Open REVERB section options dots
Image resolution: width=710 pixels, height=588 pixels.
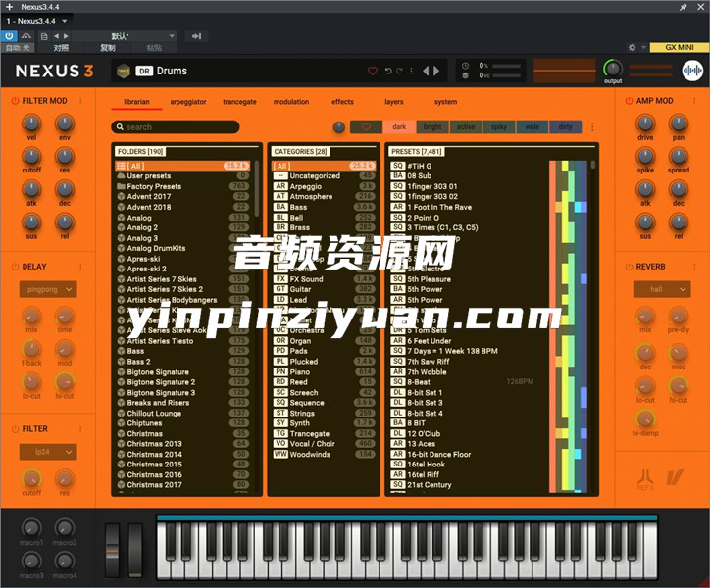pos(694,267)
